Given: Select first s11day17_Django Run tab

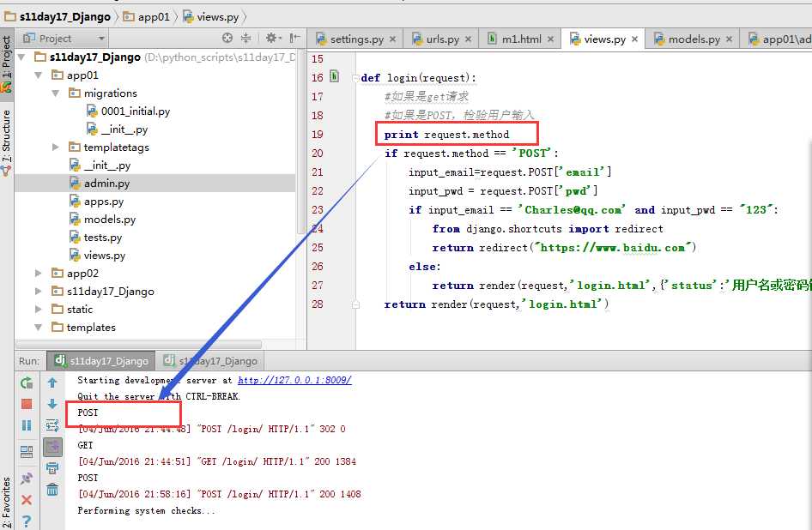Looking at the screenshot, I should [x=101, y=361].
